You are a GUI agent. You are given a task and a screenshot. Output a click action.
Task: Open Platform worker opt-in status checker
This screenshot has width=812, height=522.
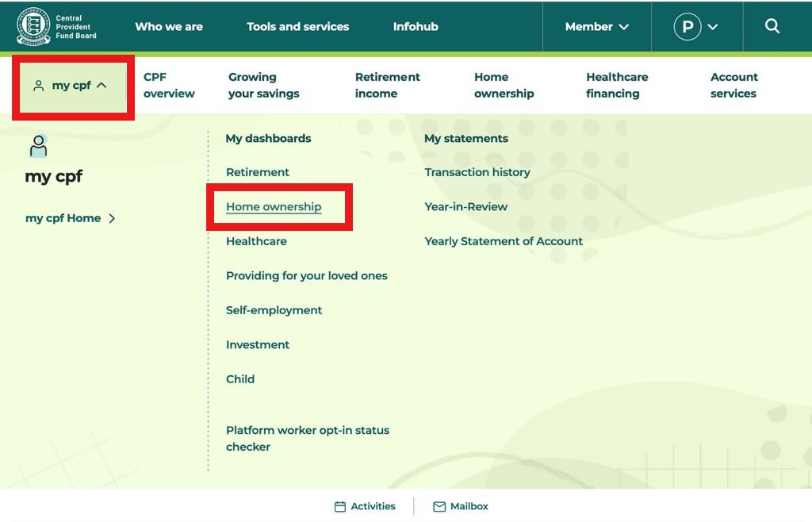pos(308,439)
